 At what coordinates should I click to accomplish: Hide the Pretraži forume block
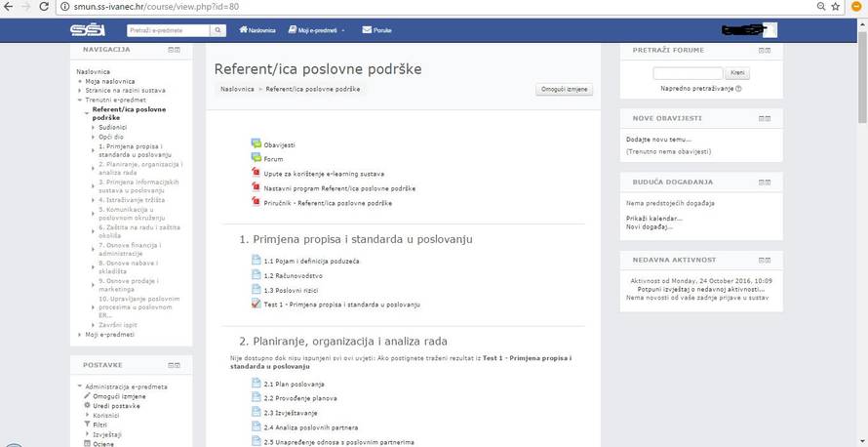(x=761, y=51)
